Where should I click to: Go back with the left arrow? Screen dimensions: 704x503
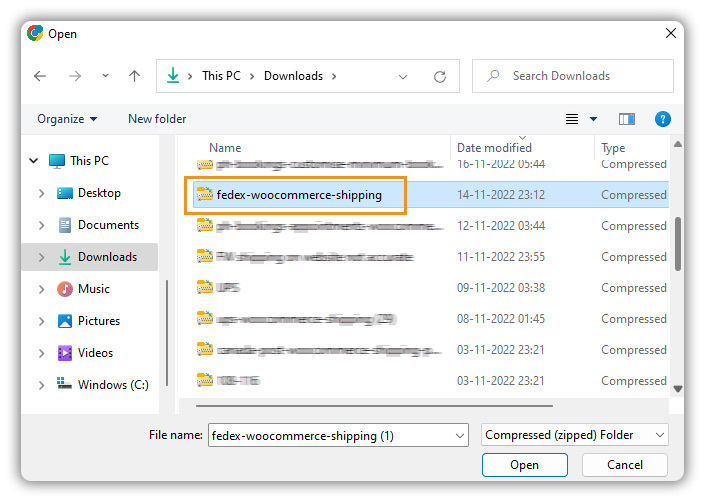tap(40, 76)
